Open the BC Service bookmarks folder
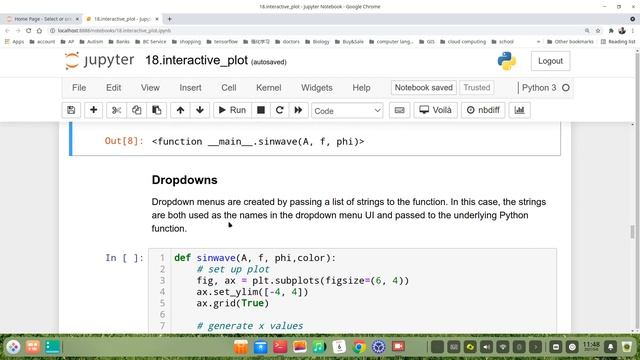 [151, 42]
